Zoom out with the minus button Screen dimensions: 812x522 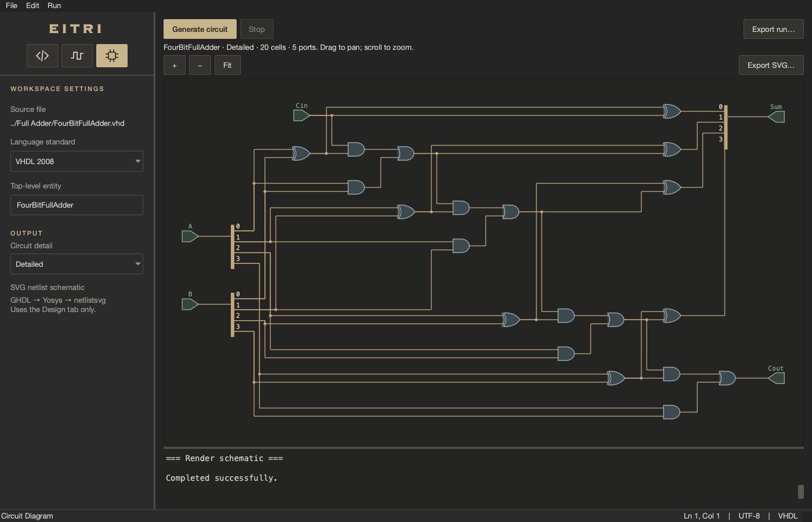point(200,66)
